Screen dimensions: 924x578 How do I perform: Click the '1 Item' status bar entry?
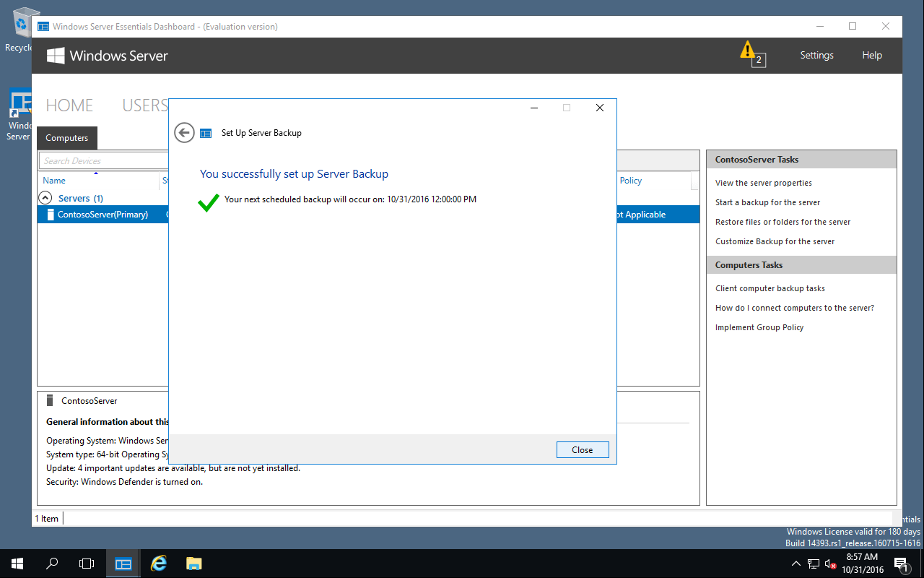tap(47, 518)
